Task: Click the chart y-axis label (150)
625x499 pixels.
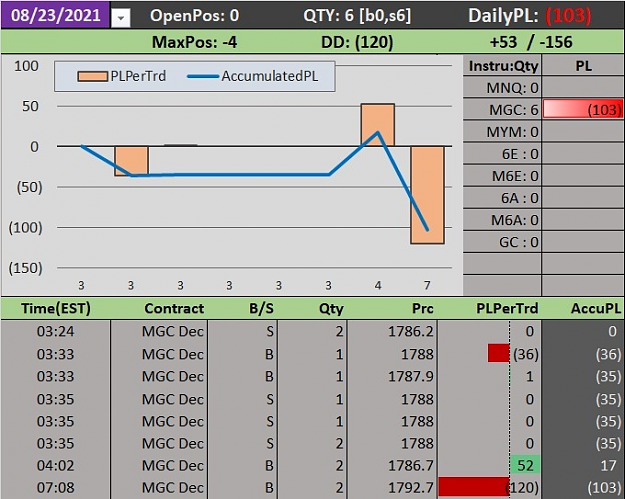Action: 25,268
